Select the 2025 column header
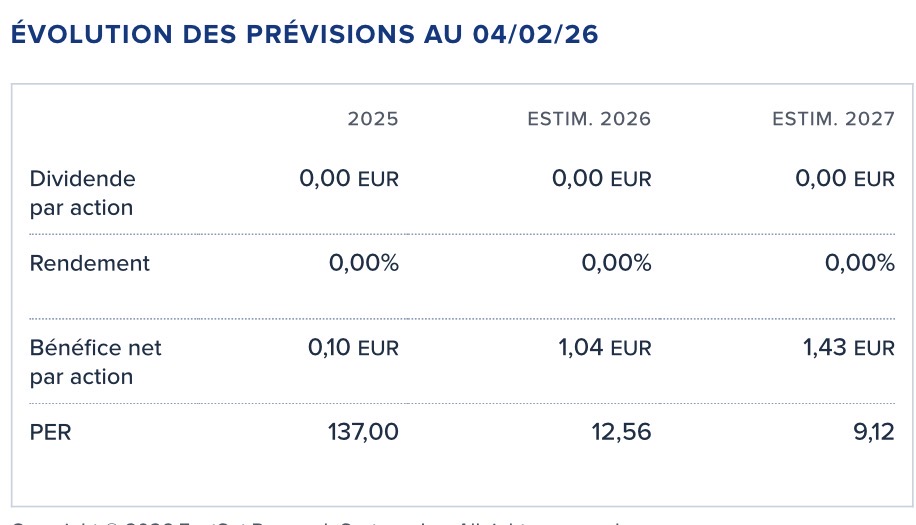 click(372, 119)
